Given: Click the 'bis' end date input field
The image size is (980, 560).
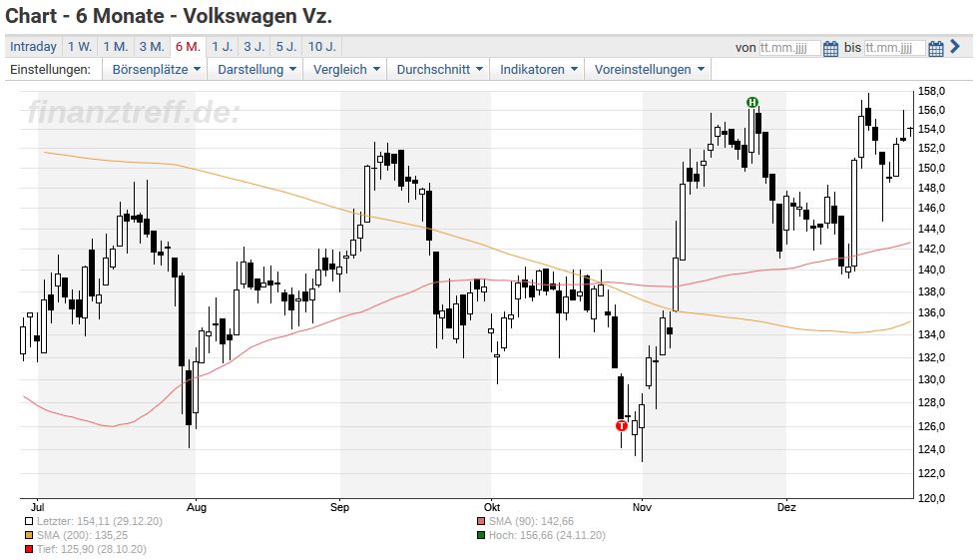Looking at the screenshot, I should click(x=895, y=48).
